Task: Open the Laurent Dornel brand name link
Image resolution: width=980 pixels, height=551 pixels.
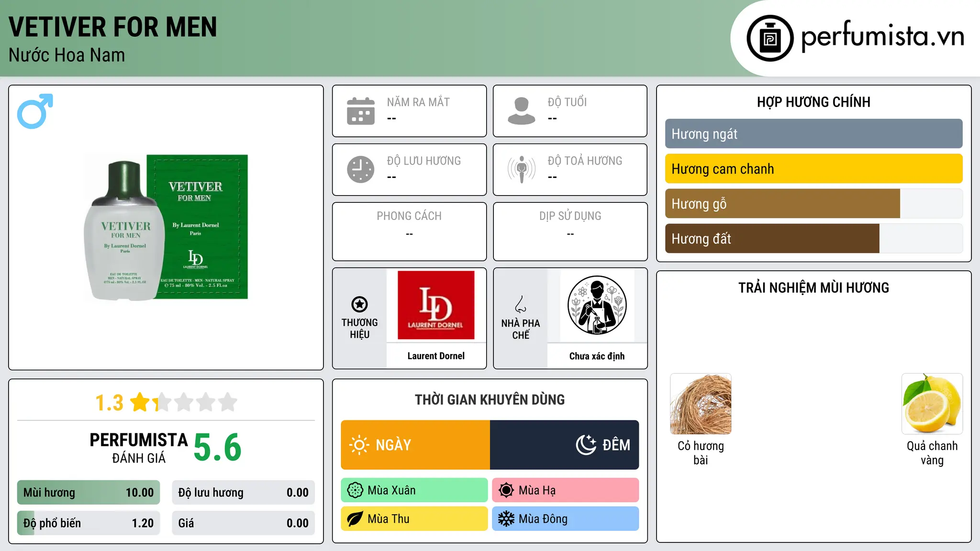Action: [436, 356]
